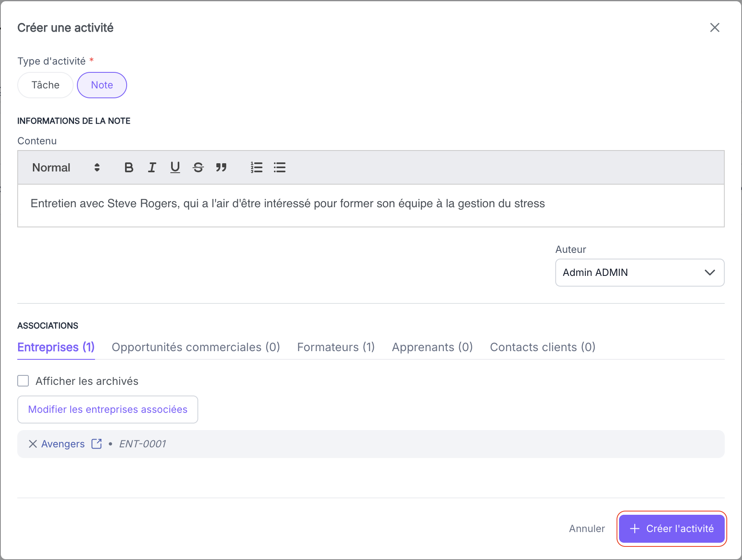Image resolution: width=742 pixels, height=560 pixels.
Task: Click into the note content text area
Action: tap(371, 206)
